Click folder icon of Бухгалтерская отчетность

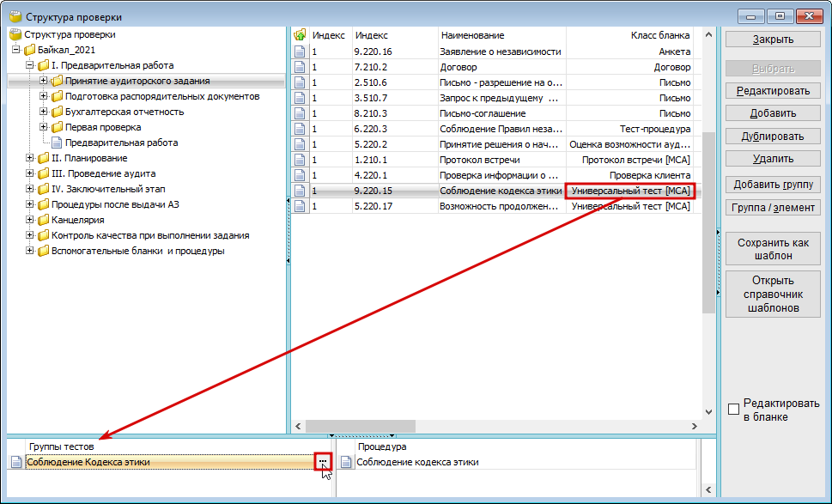(x=57, y=112)
